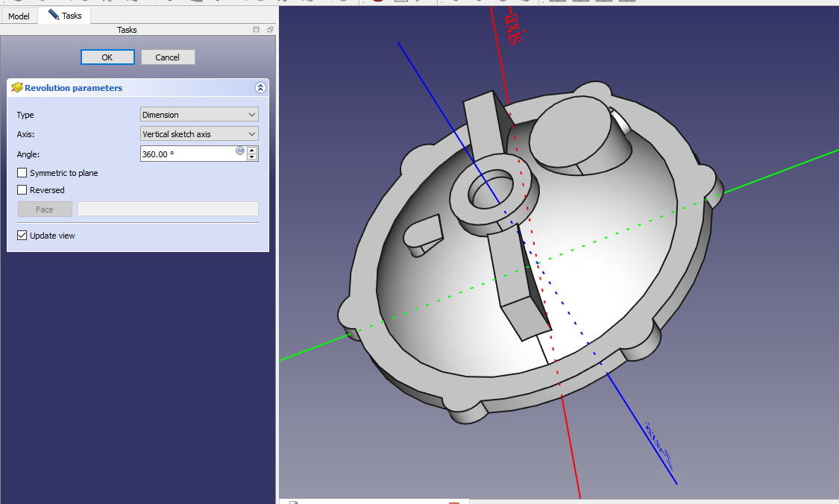The width and height of the screenshot is (839, 504).
Task: Click the greyed-out Face button
Action: click(45, 210)
